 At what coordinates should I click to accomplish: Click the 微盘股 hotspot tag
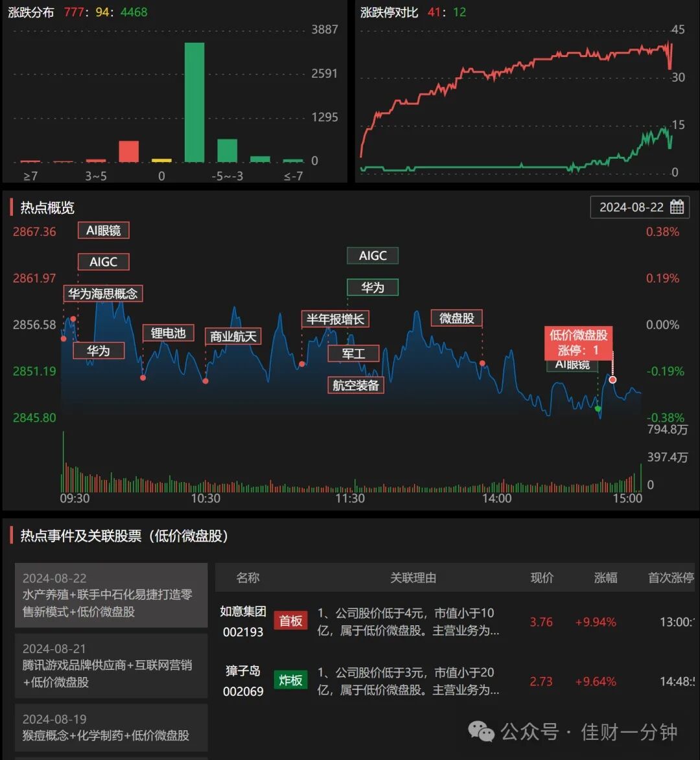click(x=457, y=318)
